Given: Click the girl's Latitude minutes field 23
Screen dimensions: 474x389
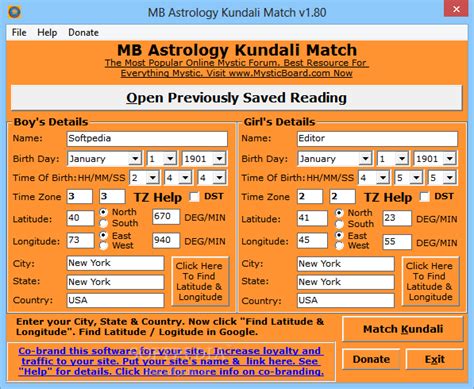Looking at the screenshot, I should tap(397, 218).
